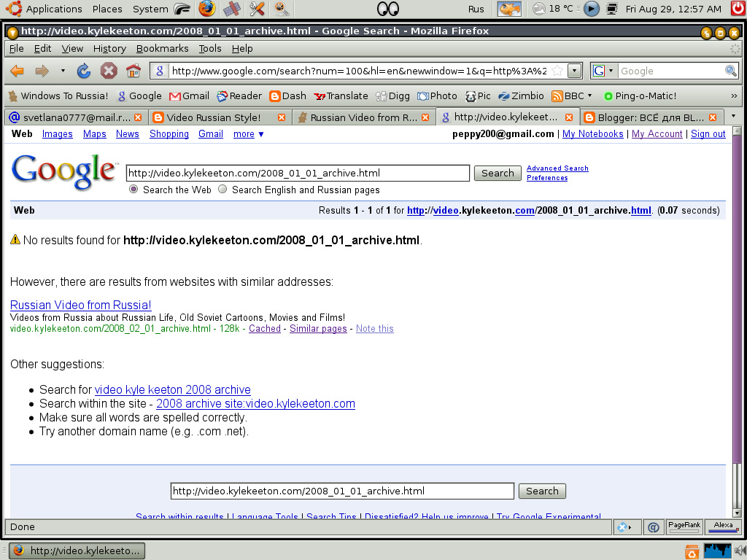Expand the URL bar history dropdown
This screenshot has height=560, width=747.
click(x=575, y=71)
